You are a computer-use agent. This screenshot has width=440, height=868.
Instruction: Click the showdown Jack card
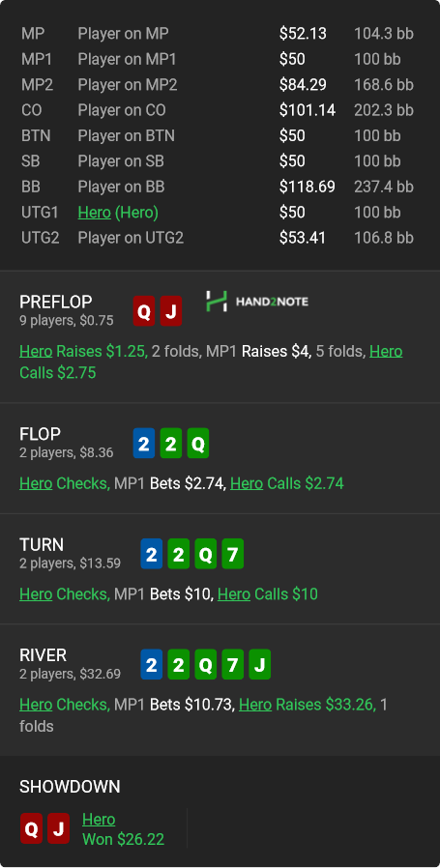[x=58, y=828]
